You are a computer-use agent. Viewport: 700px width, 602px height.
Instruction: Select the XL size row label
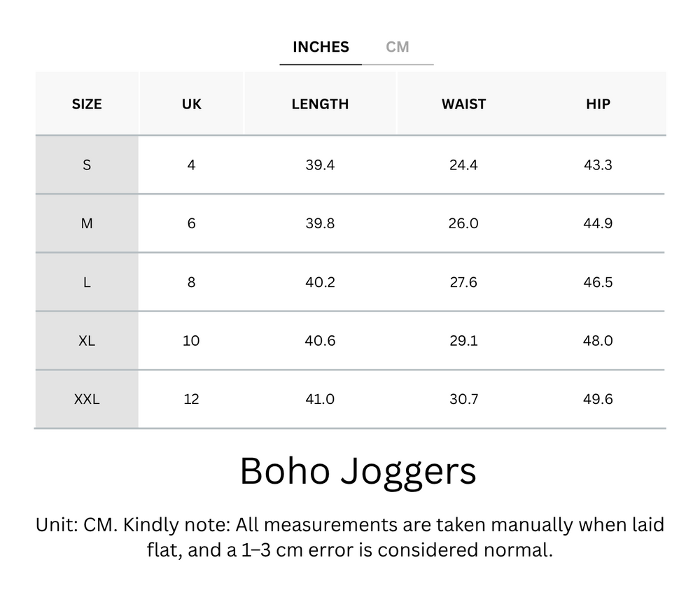(86, 341)
